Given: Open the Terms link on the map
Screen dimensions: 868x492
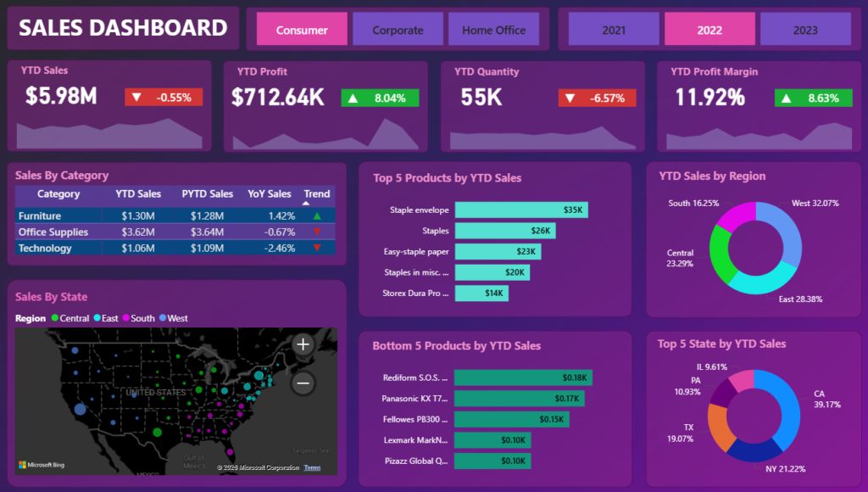Looking at the screenshot, I should point(312,467).
